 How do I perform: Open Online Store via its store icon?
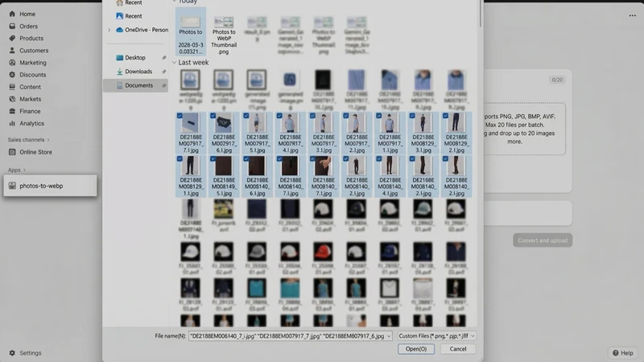tap(12, 152)
